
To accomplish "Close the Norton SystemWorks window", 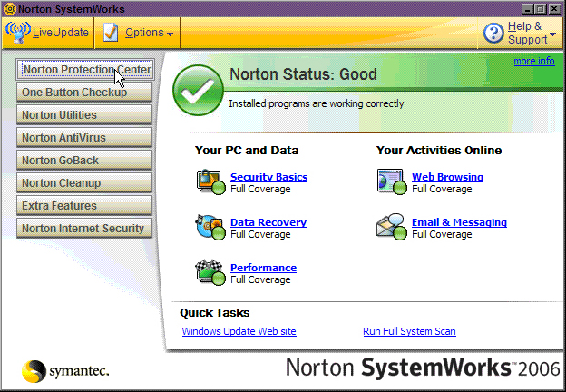I will [555, 9].
